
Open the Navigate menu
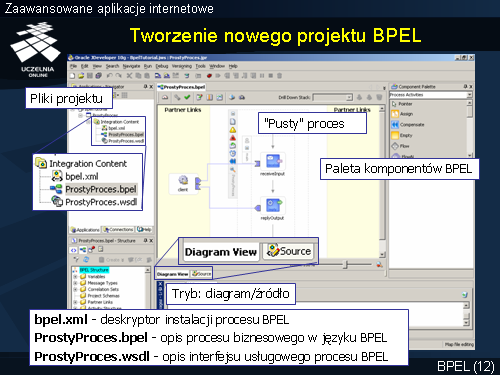coord(131,66)
